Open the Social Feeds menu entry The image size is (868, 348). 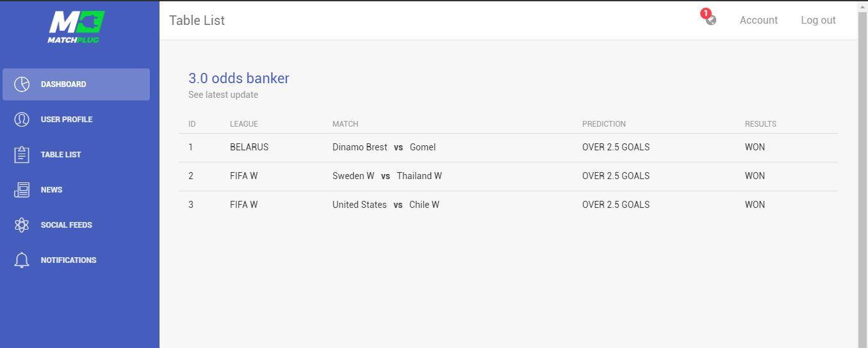(x=76, y=225)
